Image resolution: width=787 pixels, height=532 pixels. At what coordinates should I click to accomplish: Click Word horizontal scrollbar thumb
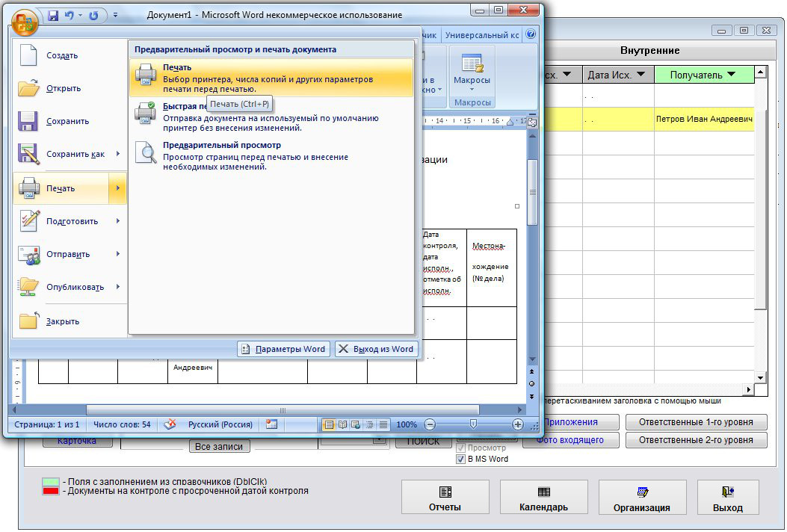click(x=283, y=410)
